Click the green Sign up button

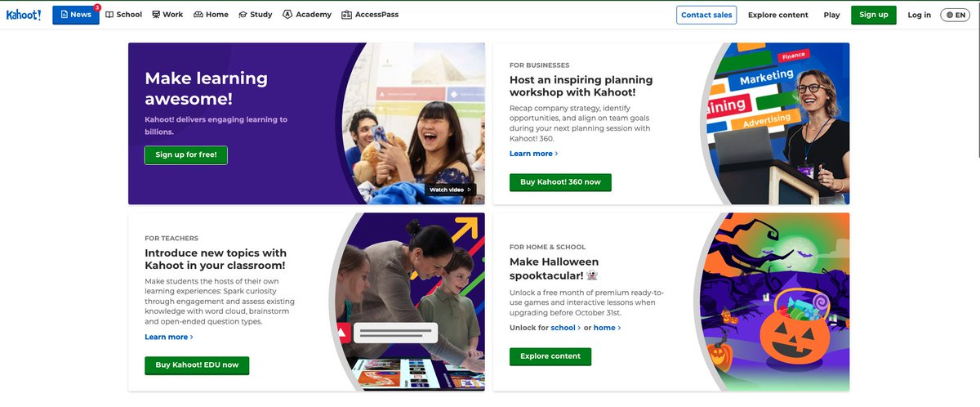[x=873, y=15]
